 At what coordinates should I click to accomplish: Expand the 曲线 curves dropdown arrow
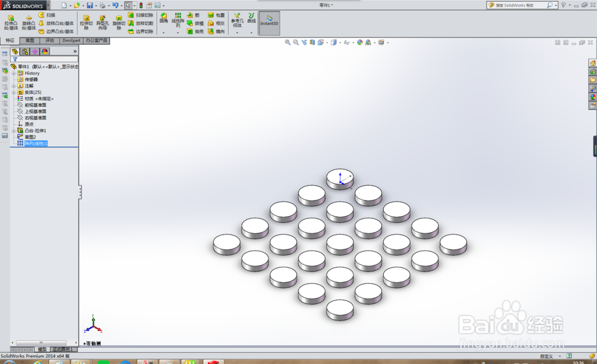[x=251, y=33]
